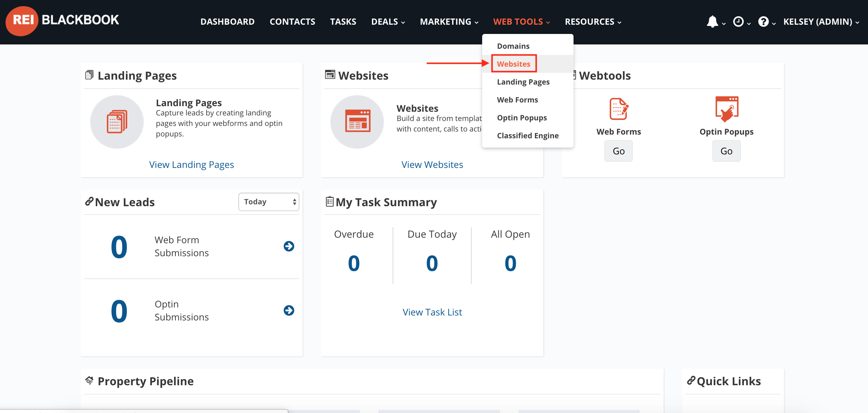The height and width of the screenshot is (413, 868).
Task: Select Websites from Web Tools menu
Action: (528, 64)
